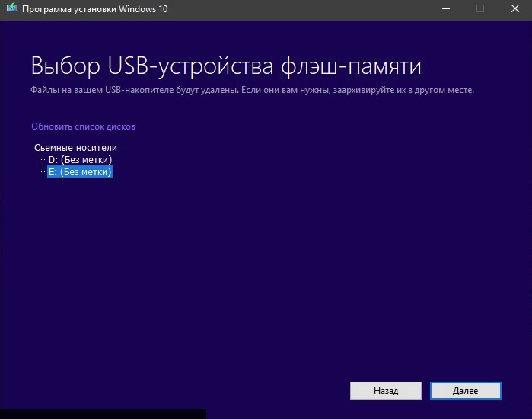532x419 pixels.
Task: Click the Программа установки Windows 10 title
Action: click(x=95, y=9)
